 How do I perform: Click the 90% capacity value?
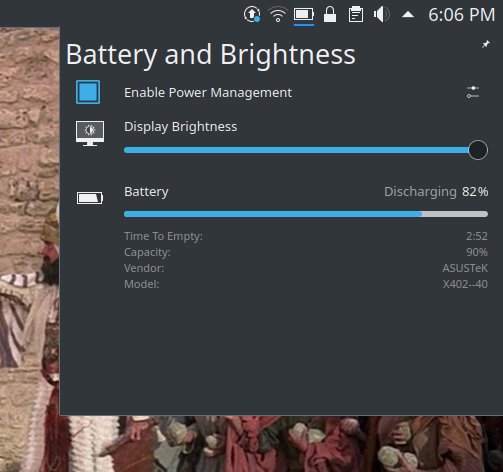[x=477, y=252]
